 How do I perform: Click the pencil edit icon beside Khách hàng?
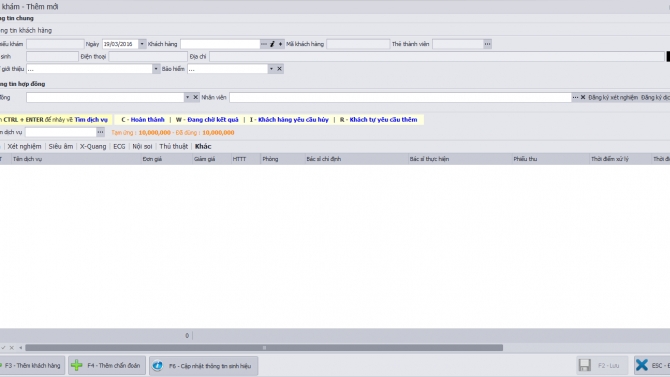272,44
